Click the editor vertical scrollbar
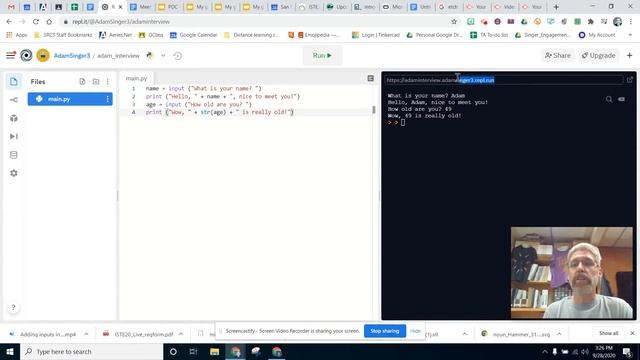 click(x=373, y=110)
